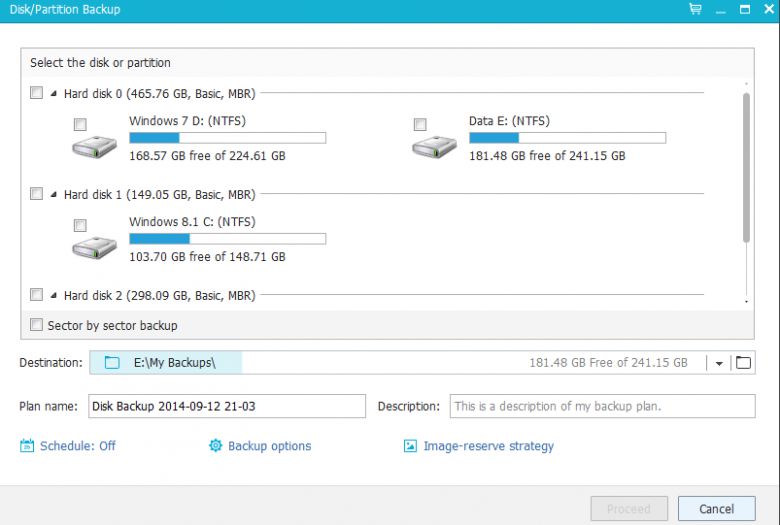The height and width of the screenshot is (525, 780).
Task: Open Backup options link
Action: pos(270,446)
